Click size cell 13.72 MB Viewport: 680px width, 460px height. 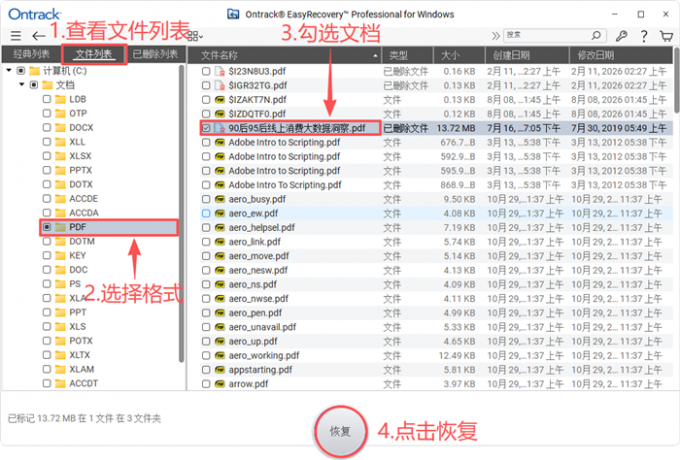coord(455,128)
